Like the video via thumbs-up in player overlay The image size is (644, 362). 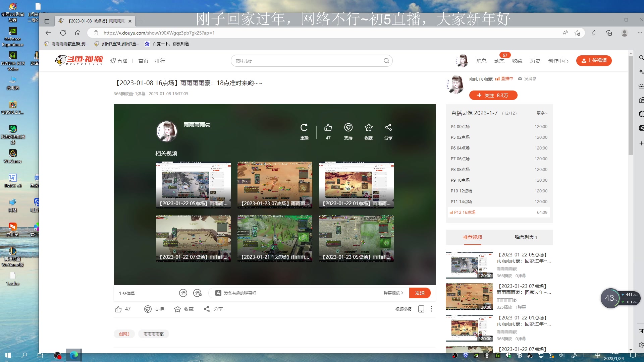coord(328,128)
